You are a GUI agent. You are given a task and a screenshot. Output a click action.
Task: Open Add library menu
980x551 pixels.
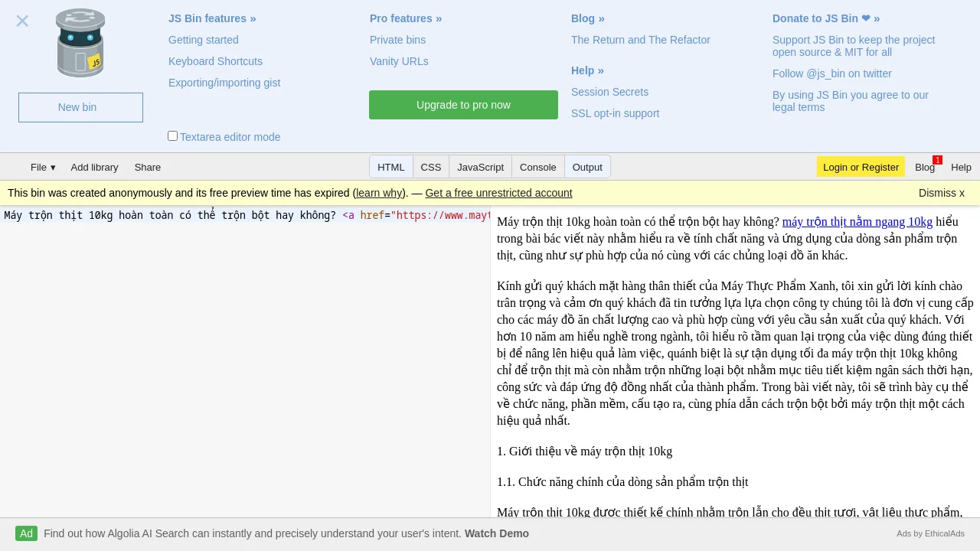click(95, 167)
